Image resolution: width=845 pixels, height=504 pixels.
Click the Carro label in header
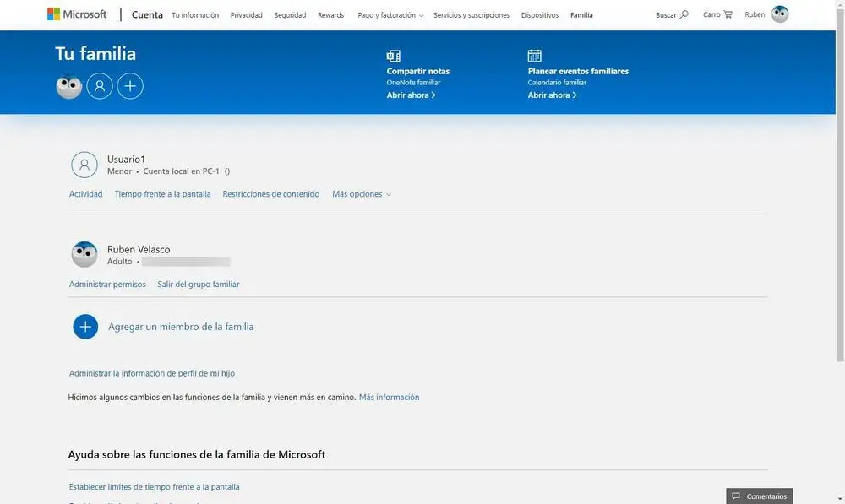point(711,14)
